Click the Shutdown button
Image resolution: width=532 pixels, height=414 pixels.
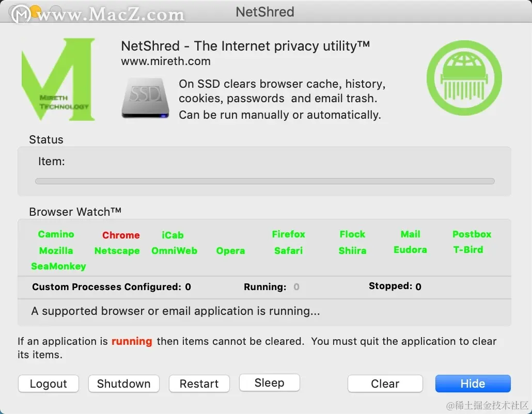[x=124, y=384]
